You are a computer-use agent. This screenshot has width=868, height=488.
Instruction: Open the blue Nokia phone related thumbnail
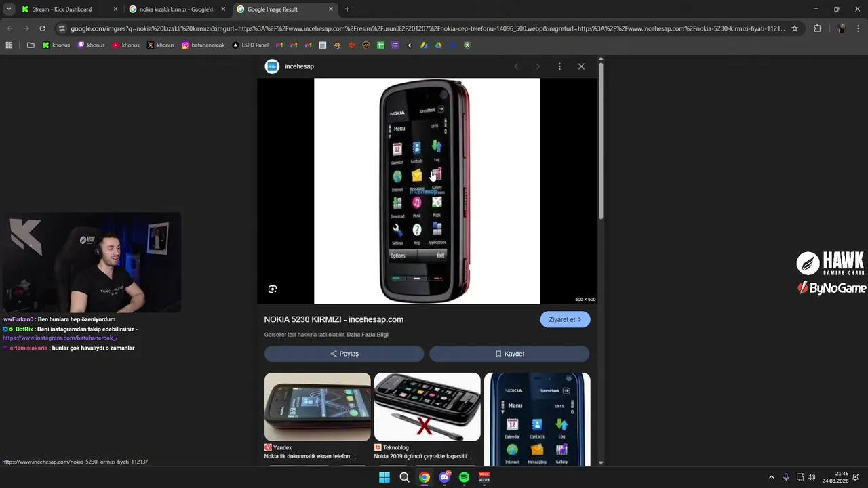(537, 420)
